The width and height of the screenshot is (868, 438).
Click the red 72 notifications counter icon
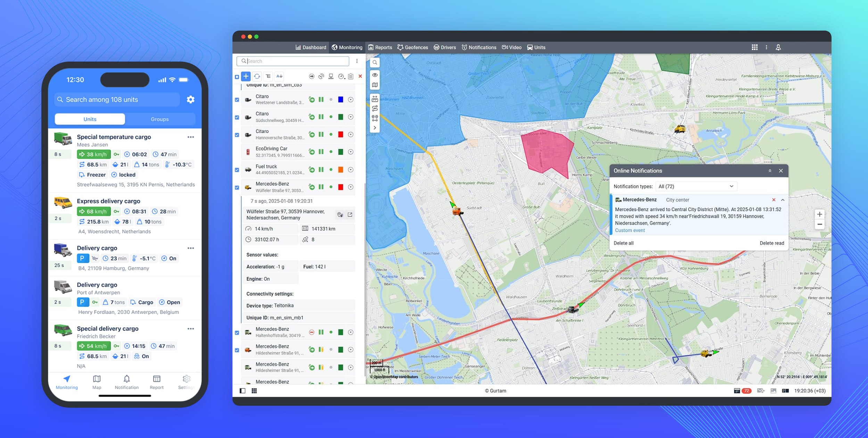click(746, 391)
